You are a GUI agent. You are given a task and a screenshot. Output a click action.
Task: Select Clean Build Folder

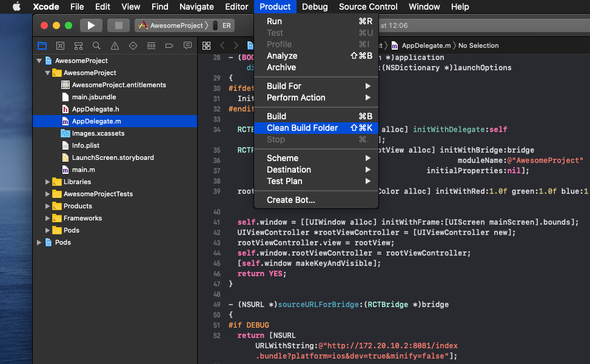coord(316,128)
